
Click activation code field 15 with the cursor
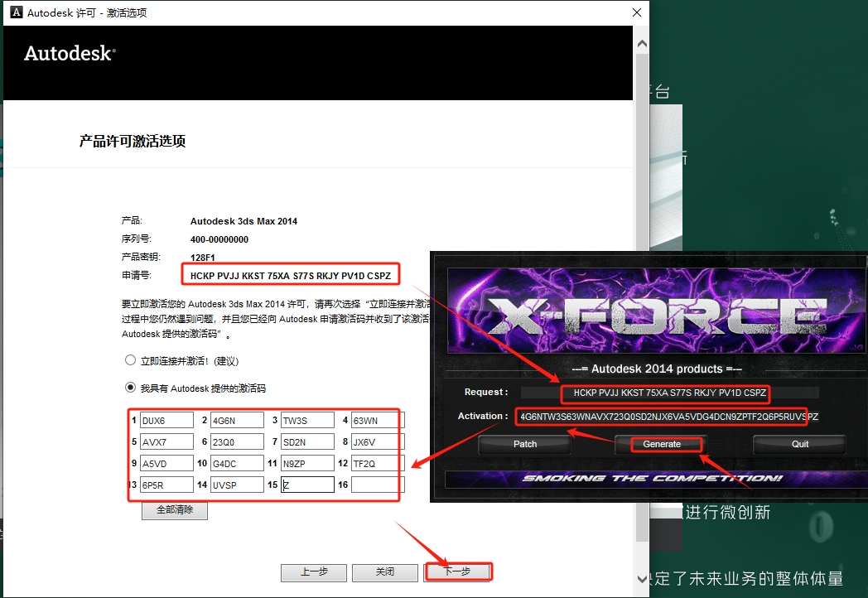[307, 485]
